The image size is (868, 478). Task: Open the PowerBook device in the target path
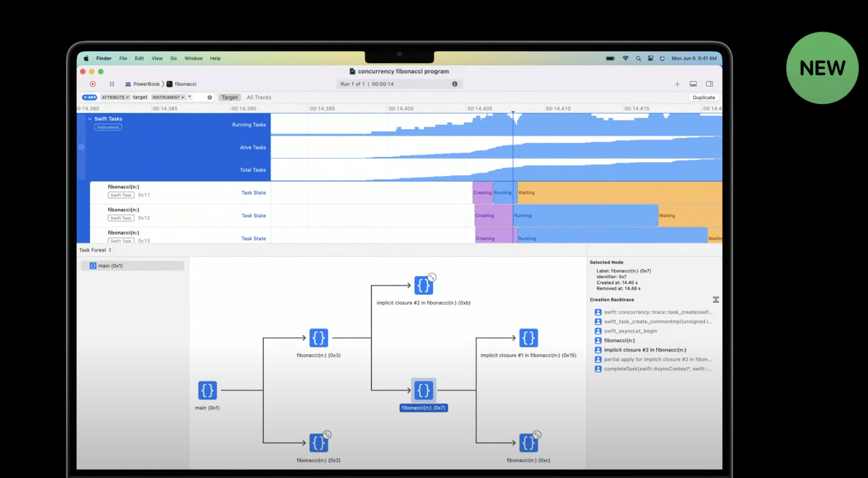pyautogui.click(x=143, y=84)
